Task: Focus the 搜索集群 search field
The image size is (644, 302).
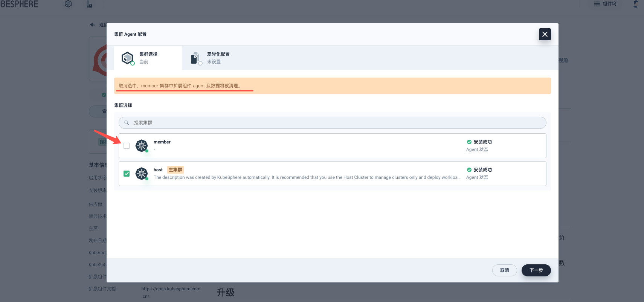Action: click(332, 123)
